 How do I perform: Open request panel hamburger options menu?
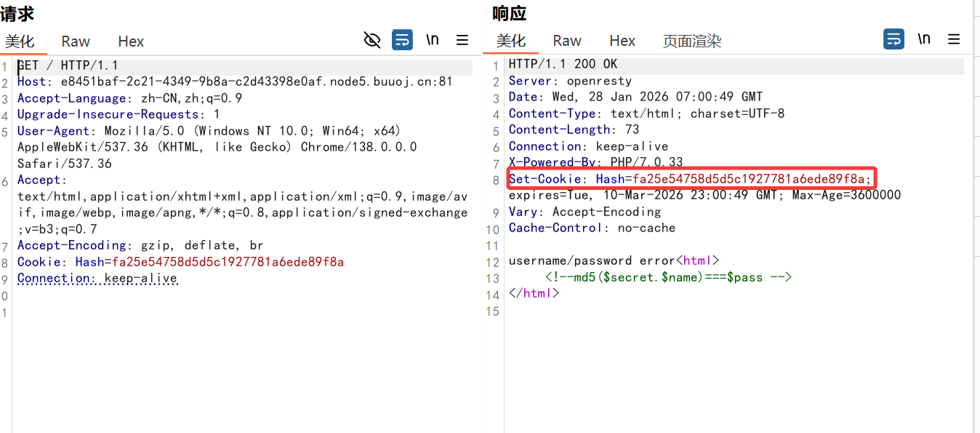pyautogui.click(x=462, y=40)
